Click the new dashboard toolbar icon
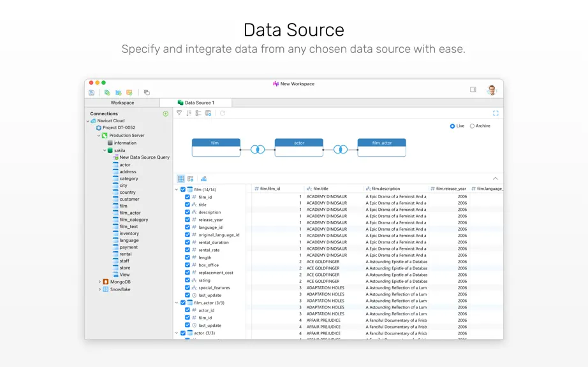Screen dimensions: 588x367 [x=129, y=92]
